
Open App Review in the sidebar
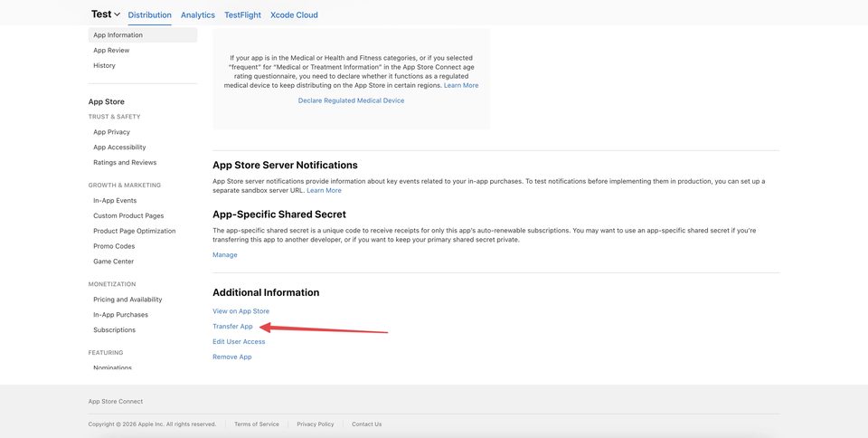[111, 51]
